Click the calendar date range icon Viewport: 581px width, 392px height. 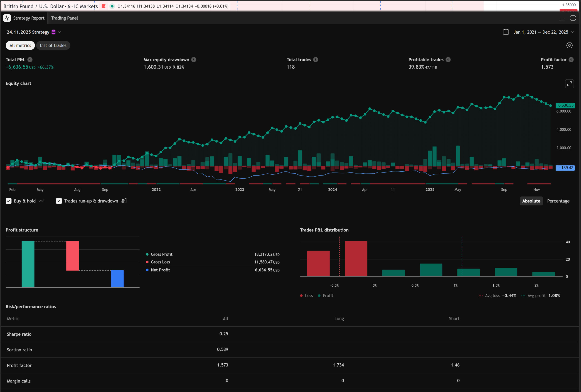(506, 32)
